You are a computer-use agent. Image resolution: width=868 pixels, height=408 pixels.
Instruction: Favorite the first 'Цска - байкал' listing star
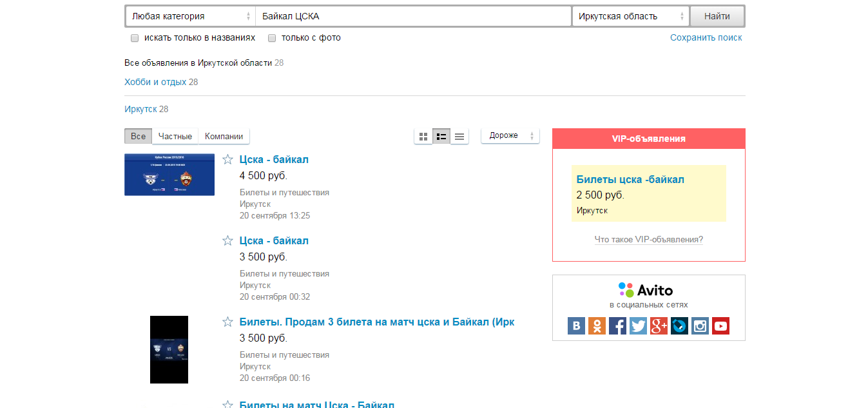(x=227, y=159)
